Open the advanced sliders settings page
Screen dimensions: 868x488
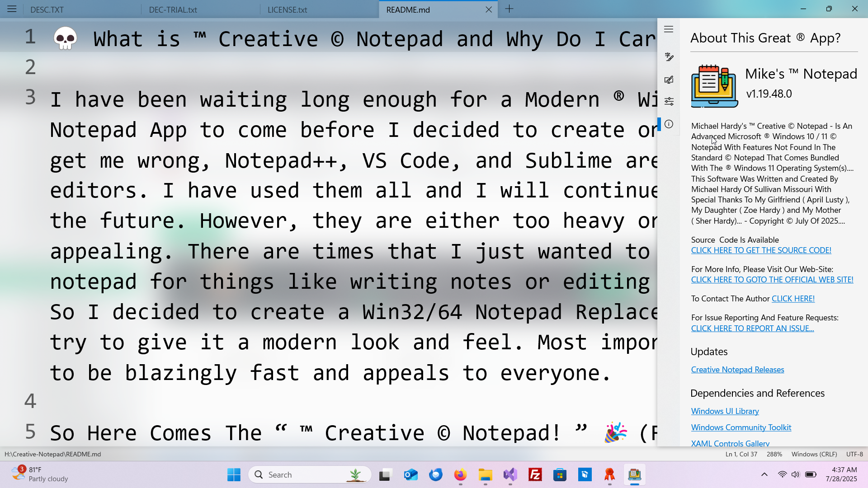669,101
